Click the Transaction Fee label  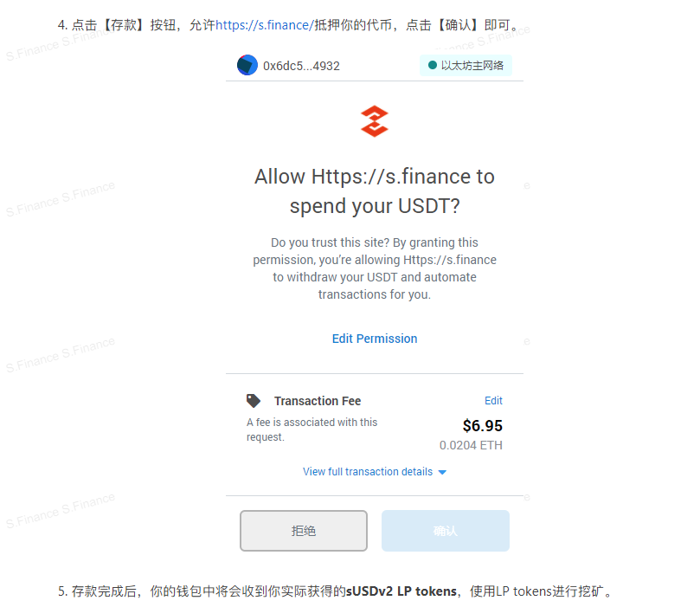click(x=318, y=401)
